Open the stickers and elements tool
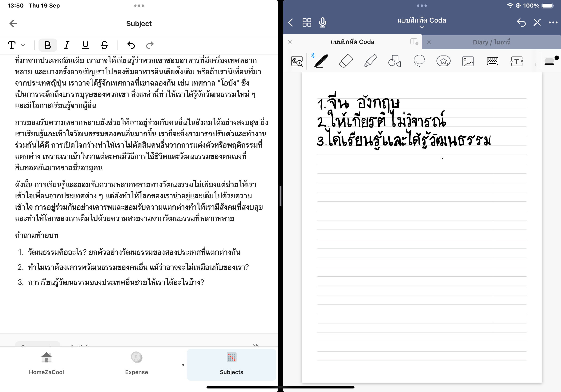This screenshot has width=561, height=392. pyautogui.click(x=443, y=61)
